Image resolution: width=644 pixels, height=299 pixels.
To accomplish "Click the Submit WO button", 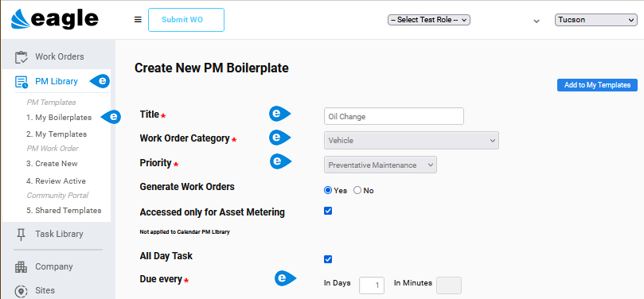I will pos(186,20).
